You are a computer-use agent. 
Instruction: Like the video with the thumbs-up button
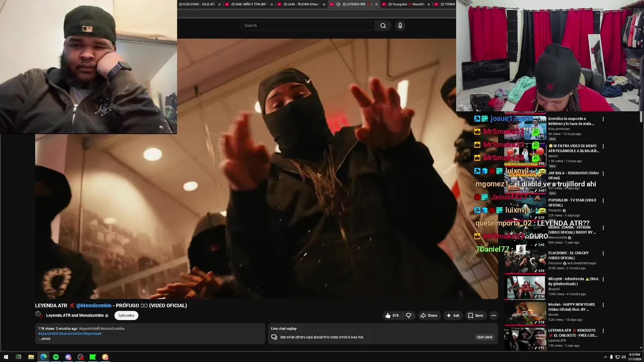coord(392,316)
